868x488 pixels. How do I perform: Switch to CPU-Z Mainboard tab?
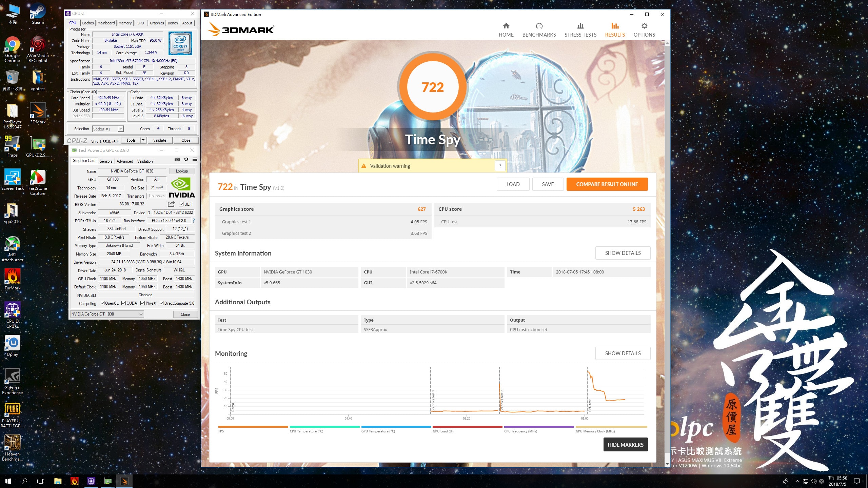pos(106,23)
